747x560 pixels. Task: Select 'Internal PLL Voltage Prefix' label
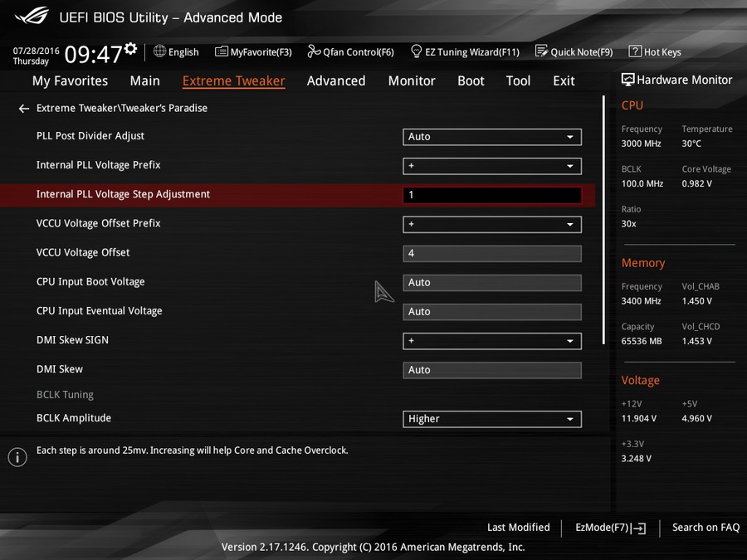click(x=98, y=165)
